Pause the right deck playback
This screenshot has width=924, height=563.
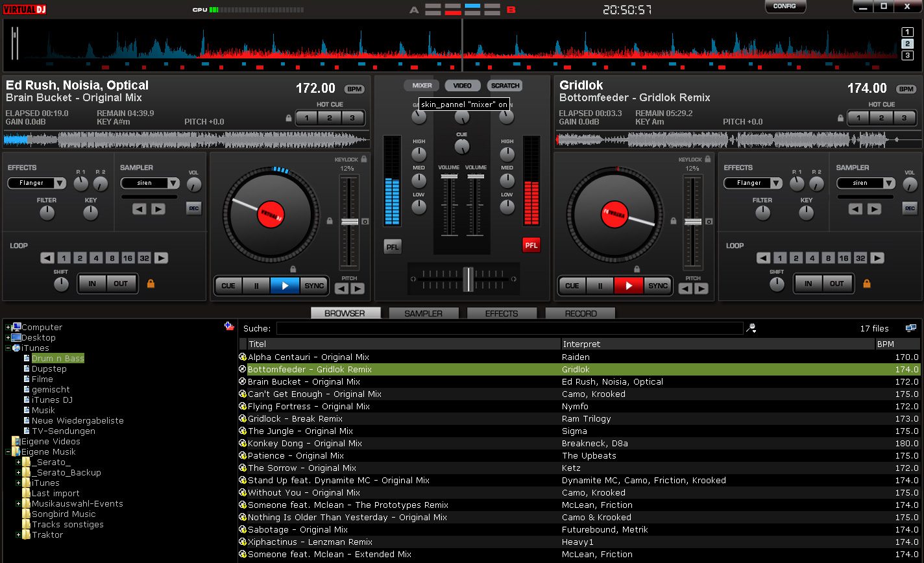(x=600, y=285)
